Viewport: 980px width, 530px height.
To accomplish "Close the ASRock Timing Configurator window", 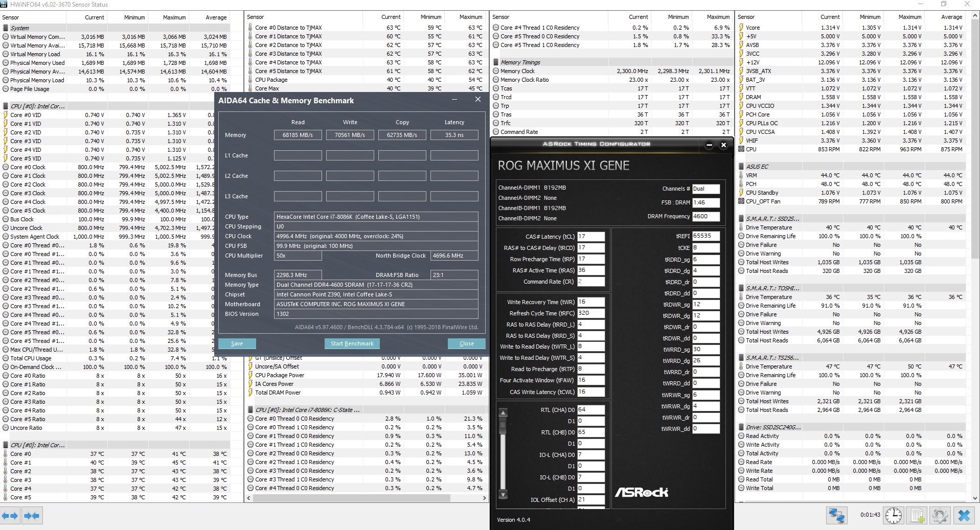I will pos(723,145).
